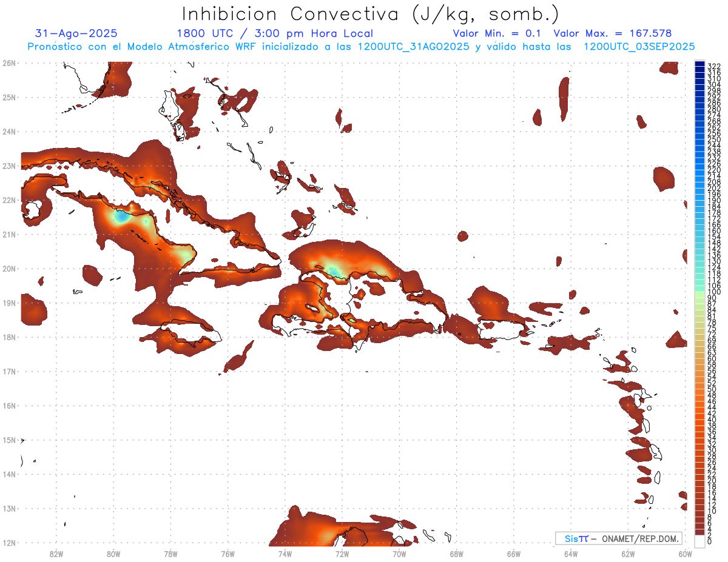This screenshot has height=562, width=728.
Task: Click the '16N' latitude label
Action: pyautogui.click(x=8, y=406)
